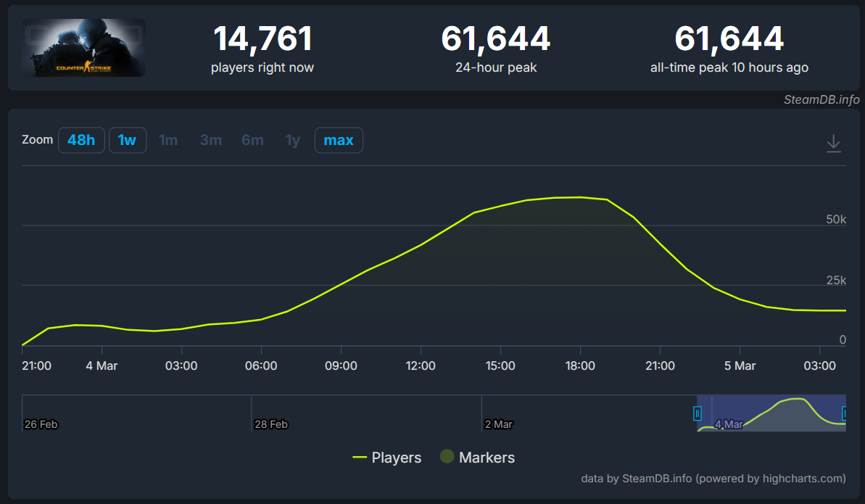The image size is (865, 504).
Task: Click the chart download/export icon
Action: (832, 144)
